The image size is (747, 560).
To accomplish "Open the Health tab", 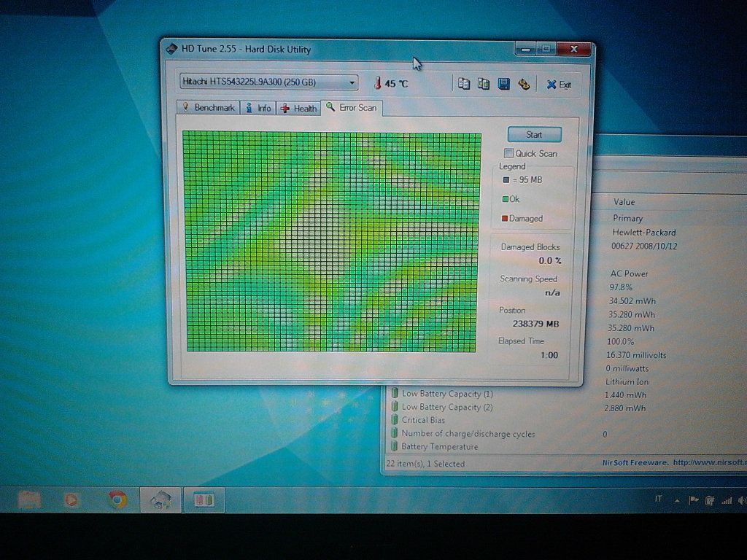I will (299, 108).
